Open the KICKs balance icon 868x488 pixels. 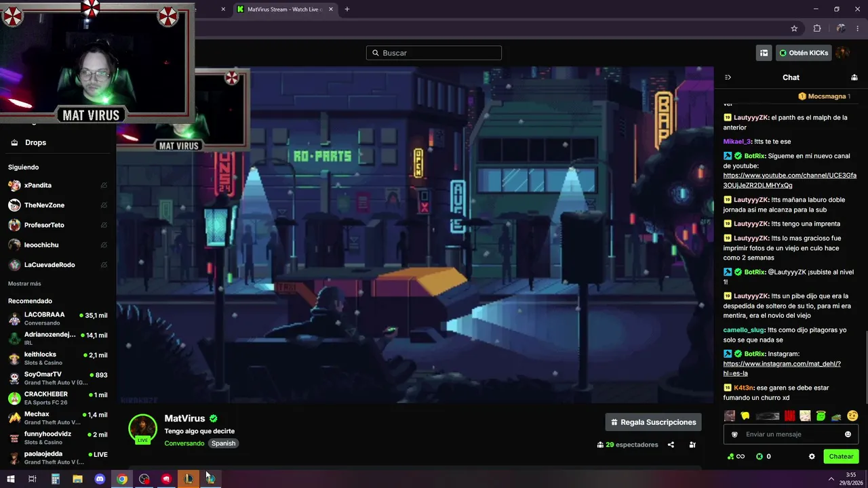pyautogui.click(x=759, y=457)
